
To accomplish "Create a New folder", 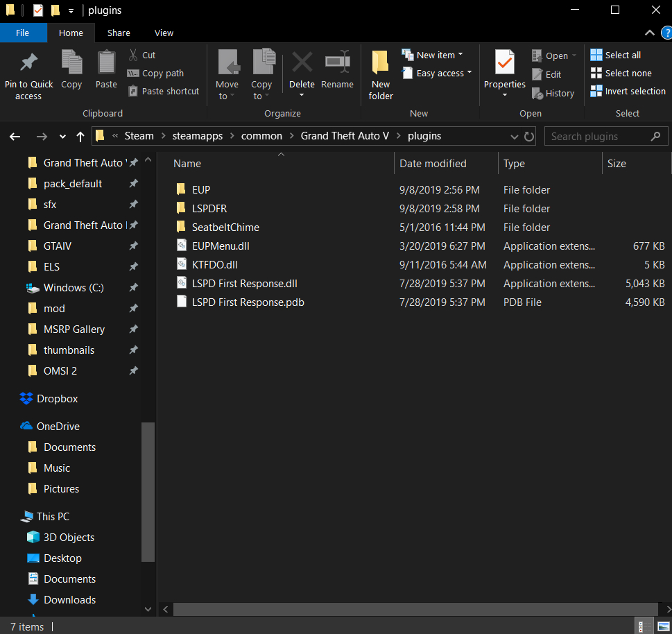I will pyautogui.click(x=381, y=75).
